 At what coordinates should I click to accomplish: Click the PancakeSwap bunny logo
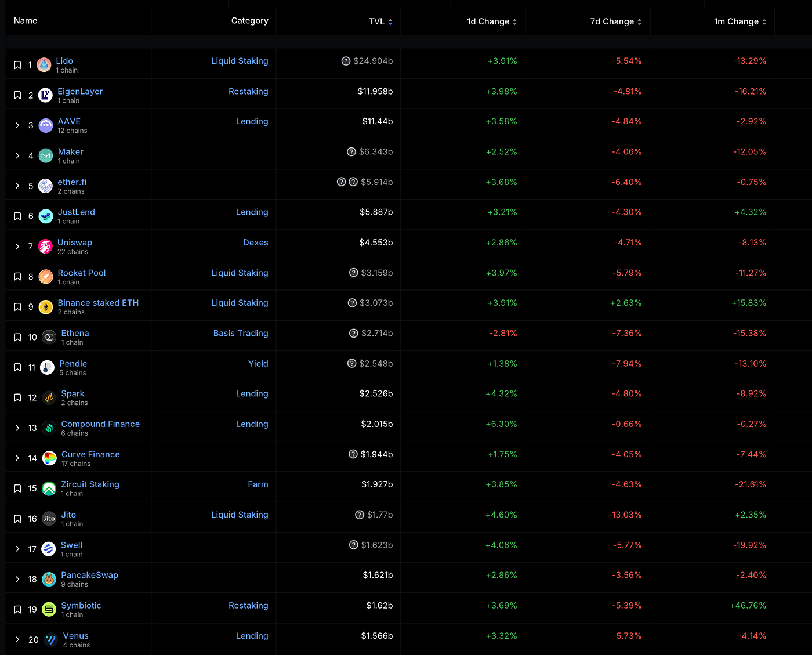49,579
